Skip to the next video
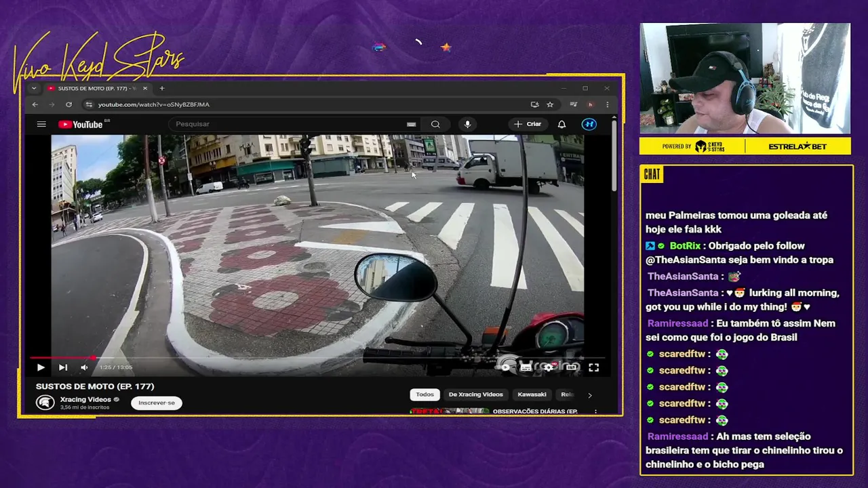This screenshot has width=868, height=488. click(x=62, y=367)
